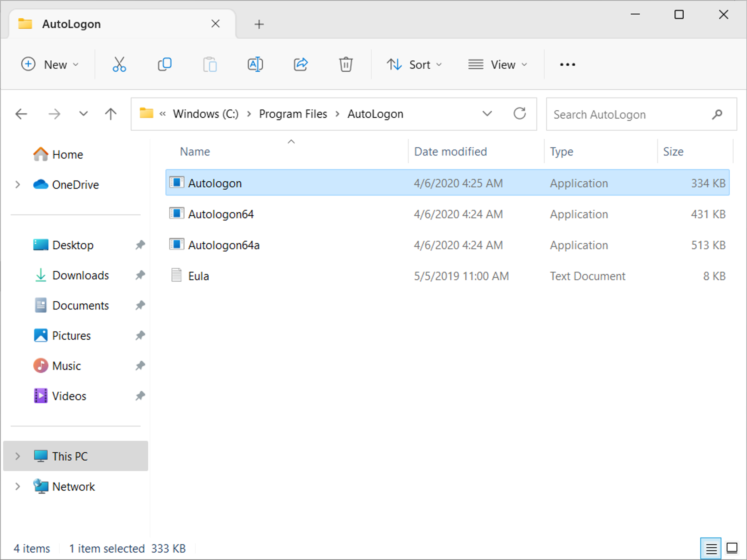Open the View dropdown menu
Viewport: 747px width, 560px height.
(498, 64)
